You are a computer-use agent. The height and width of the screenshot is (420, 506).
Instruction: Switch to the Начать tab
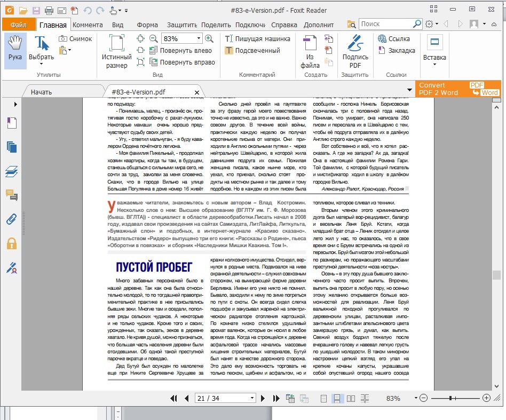[42, 92]
